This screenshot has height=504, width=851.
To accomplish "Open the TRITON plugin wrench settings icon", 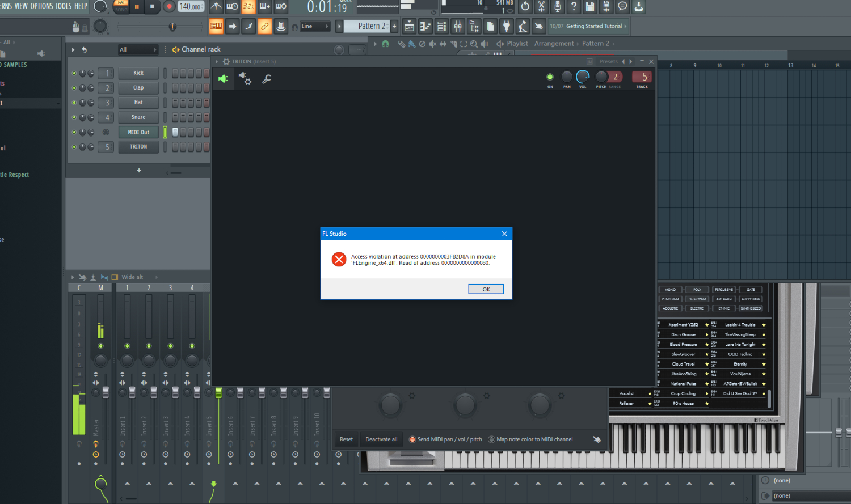I will (x=267, y=79).
